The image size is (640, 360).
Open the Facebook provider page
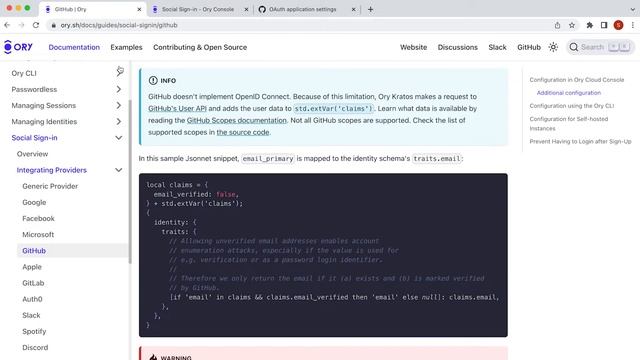[x=38, y=218]
